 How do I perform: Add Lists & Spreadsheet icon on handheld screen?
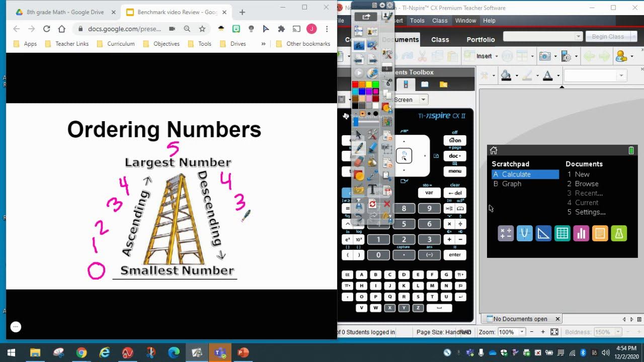pyautogui.click(x=562, y=233)
